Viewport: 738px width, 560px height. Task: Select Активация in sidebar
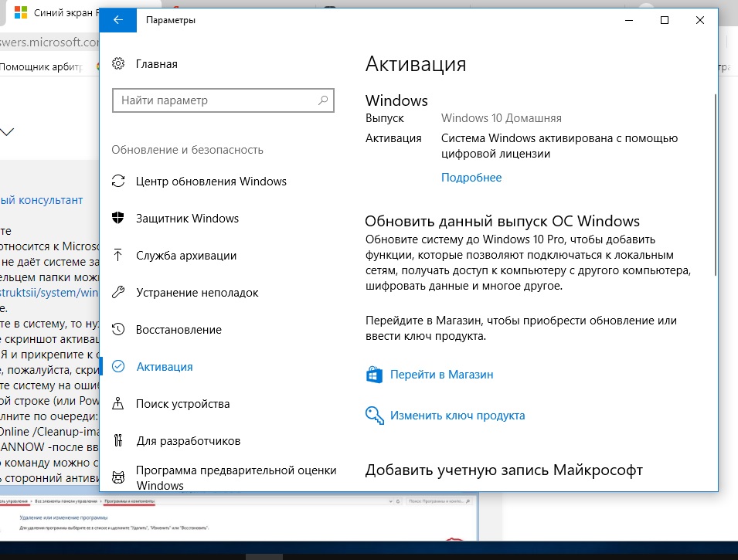(x=165, y=367)
